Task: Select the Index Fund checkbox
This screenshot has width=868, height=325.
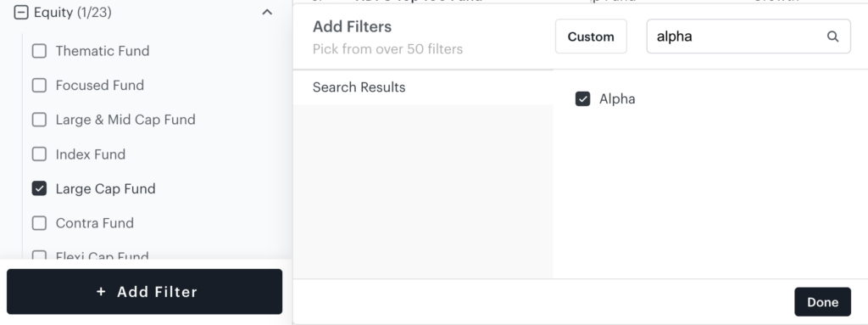Action: tap(39, 154)
